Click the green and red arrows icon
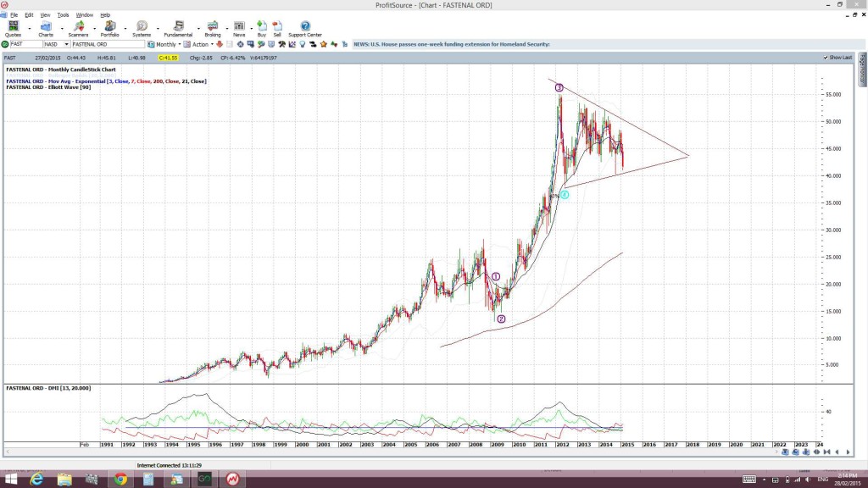 point(334,44)
